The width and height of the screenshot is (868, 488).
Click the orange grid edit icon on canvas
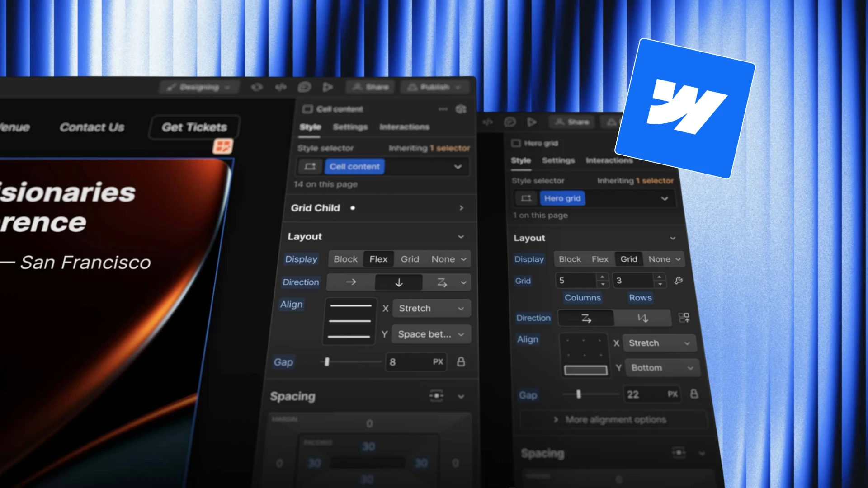point(223,146)
